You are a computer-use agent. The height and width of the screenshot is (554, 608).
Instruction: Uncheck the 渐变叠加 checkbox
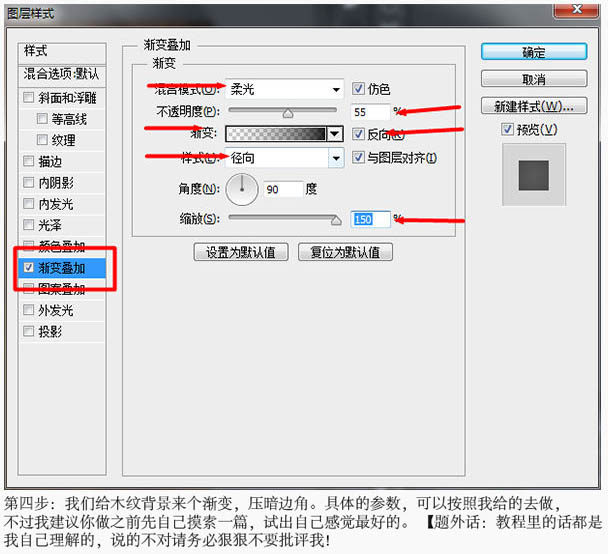point(28,268)
